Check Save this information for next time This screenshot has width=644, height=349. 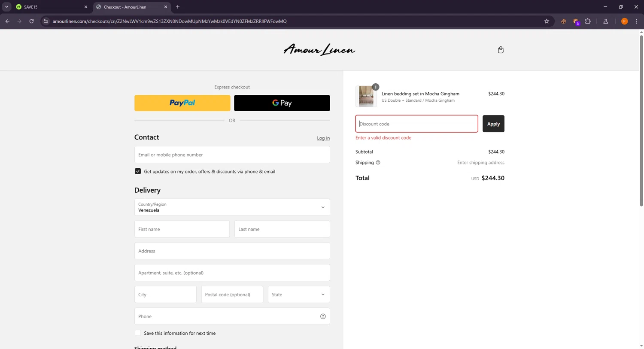(138, 333)
